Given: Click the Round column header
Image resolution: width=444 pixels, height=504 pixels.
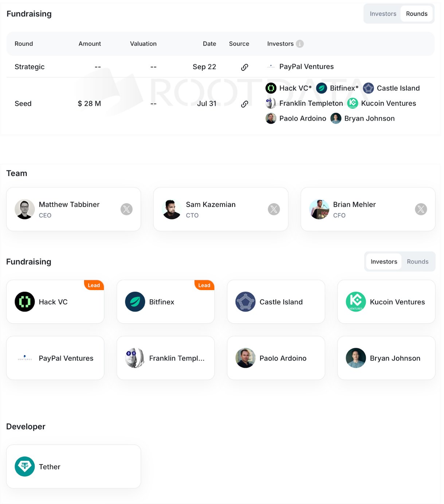Looking at the screenshot, I should 24,44.
